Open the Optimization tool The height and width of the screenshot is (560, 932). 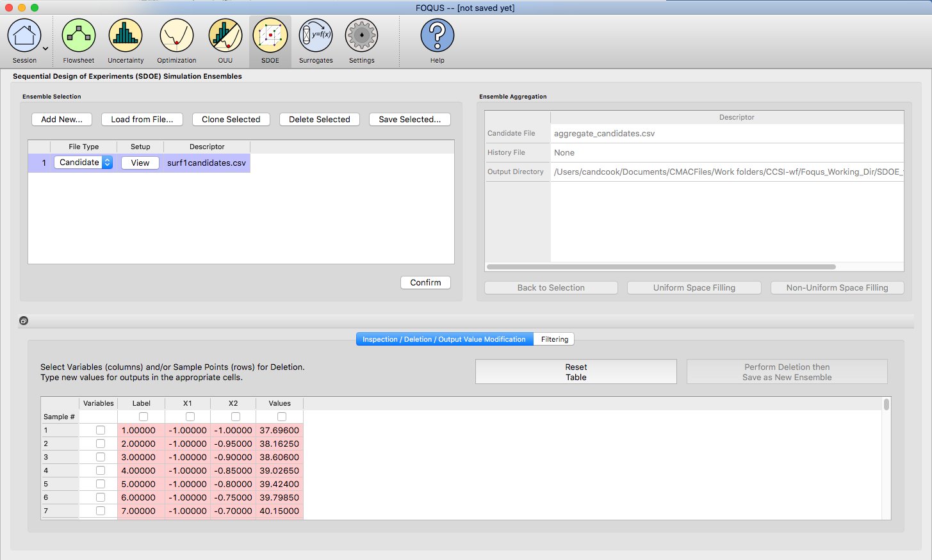(x=177, y=36)
